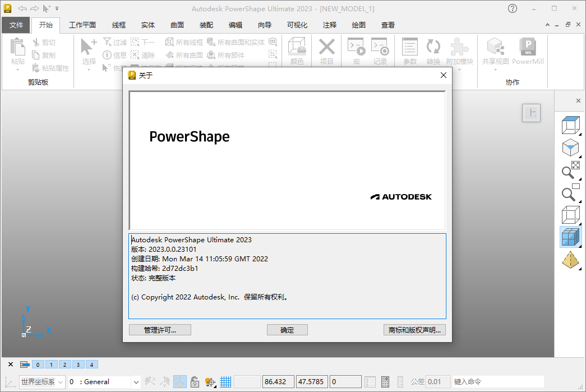Click the Shared Views icon
The height and width of the screenshot is (392, 586).
[x=496, y=47]
